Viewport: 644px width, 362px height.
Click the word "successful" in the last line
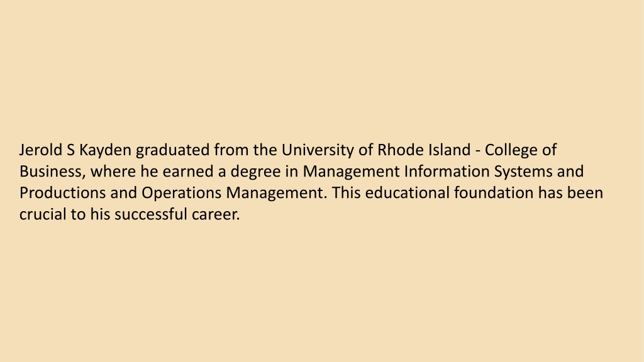(151, 214)
